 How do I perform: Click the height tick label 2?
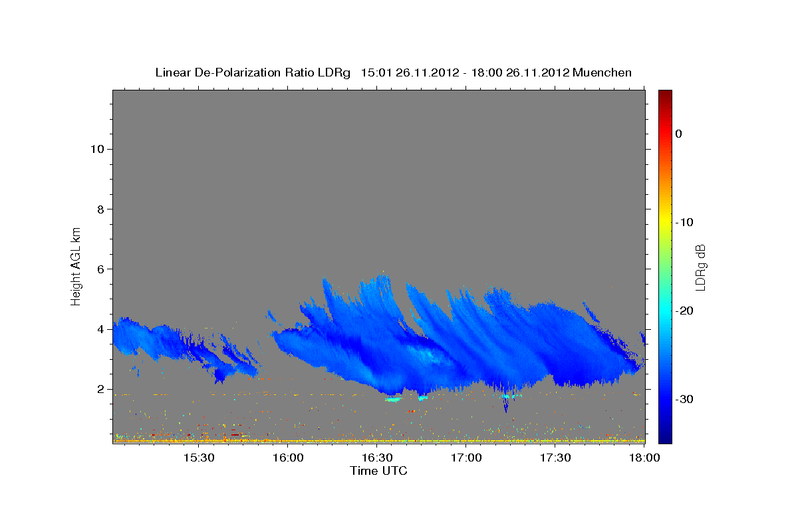pos(100,389)
